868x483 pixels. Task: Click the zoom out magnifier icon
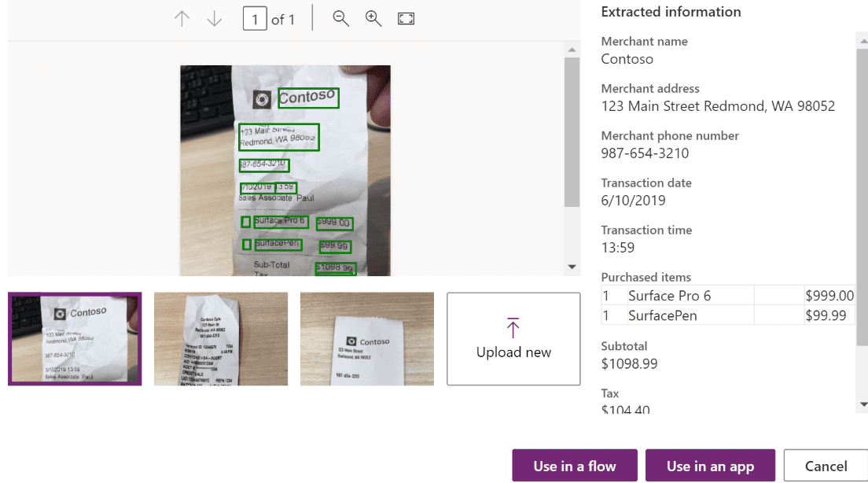[x=340, y=18]
